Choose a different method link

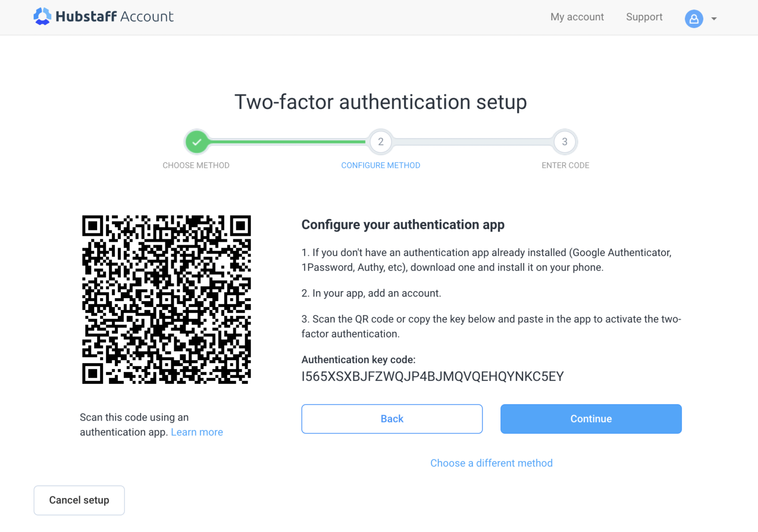tap(491, 463)
